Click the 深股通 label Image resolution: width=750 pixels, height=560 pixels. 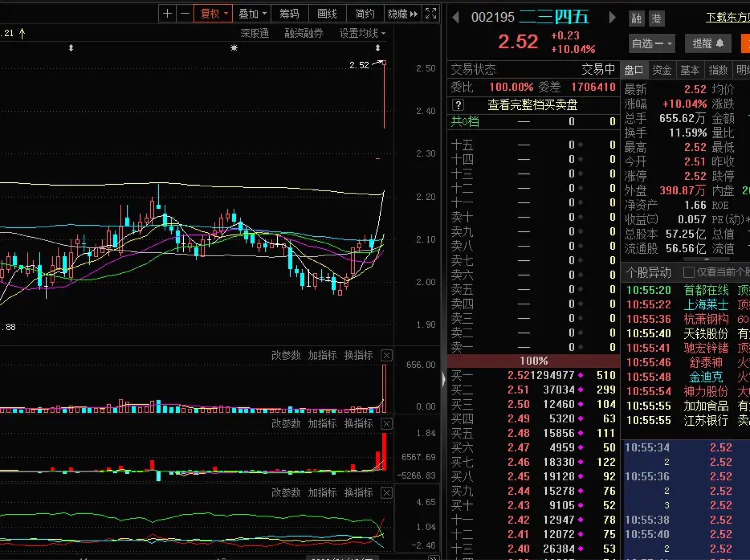point(255,33)
